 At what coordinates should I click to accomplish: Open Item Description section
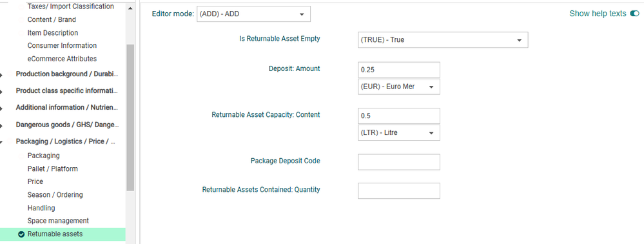point(53,32)
